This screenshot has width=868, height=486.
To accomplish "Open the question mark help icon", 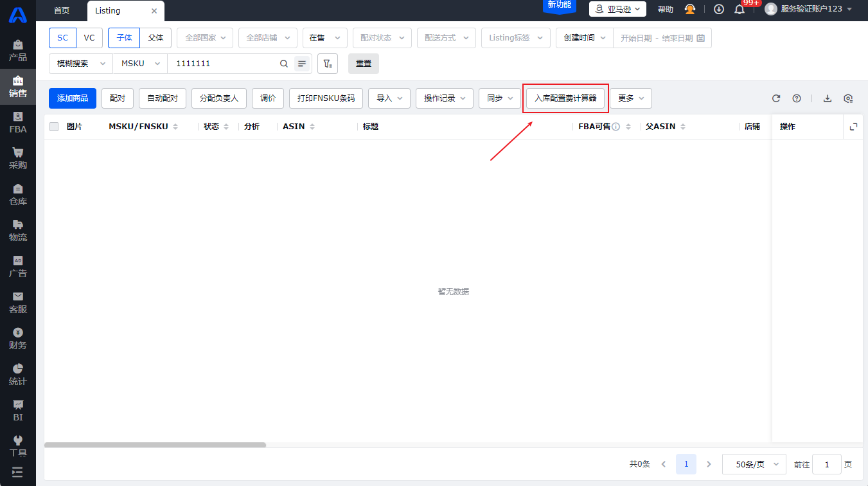I will pos(797,98).
